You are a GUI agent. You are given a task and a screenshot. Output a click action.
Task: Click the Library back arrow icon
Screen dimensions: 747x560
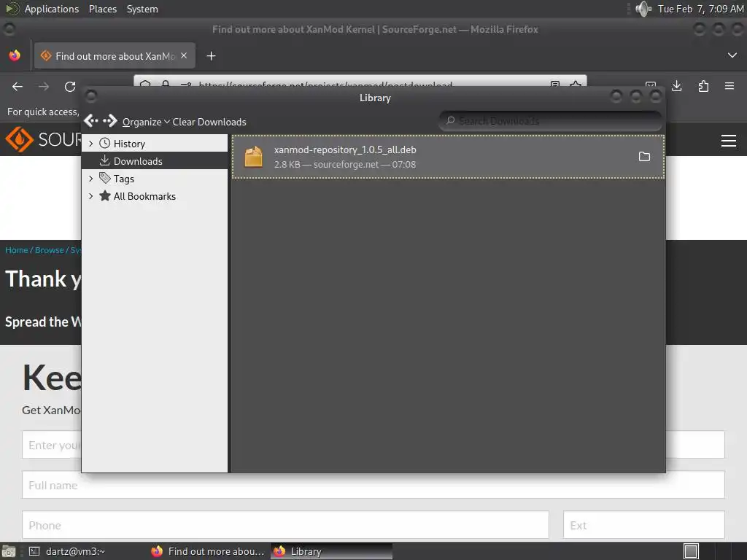pyautogui.click(x=90, y=121)
